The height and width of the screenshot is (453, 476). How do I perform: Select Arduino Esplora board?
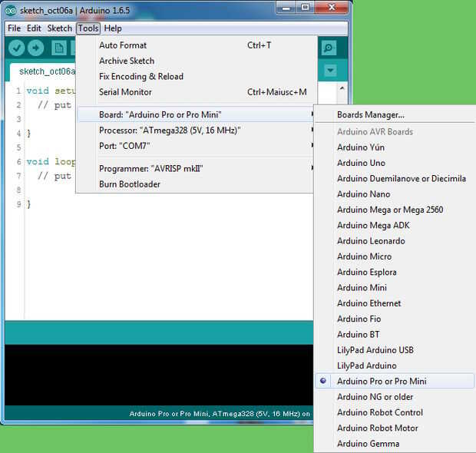point(395,272)
